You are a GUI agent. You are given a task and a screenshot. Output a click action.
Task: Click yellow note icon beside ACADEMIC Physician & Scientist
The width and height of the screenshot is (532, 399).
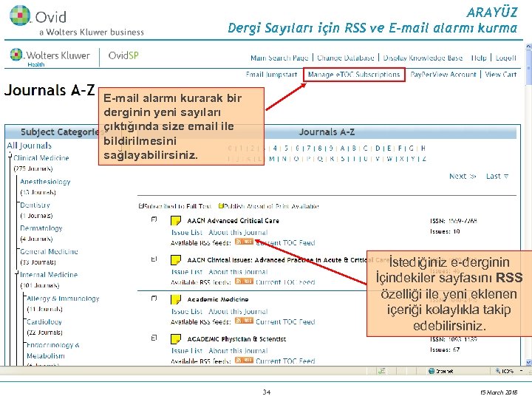[175, 339]
